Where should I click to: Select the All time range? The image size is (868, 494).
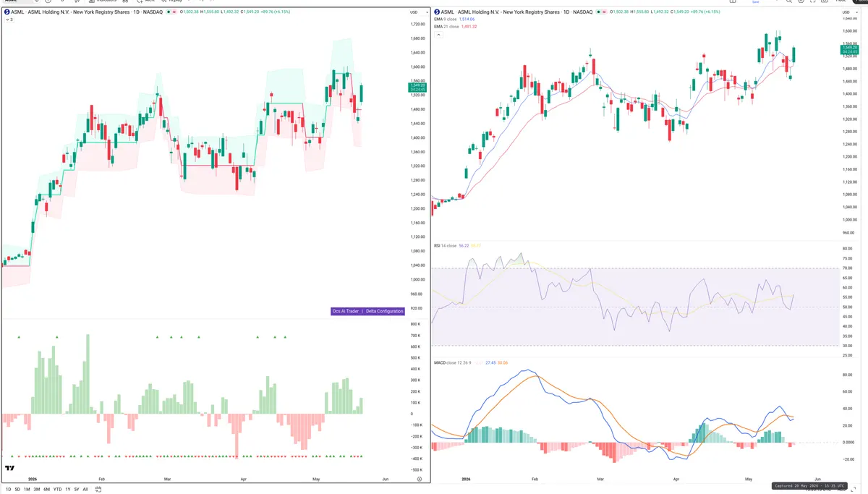coord(85,490)
